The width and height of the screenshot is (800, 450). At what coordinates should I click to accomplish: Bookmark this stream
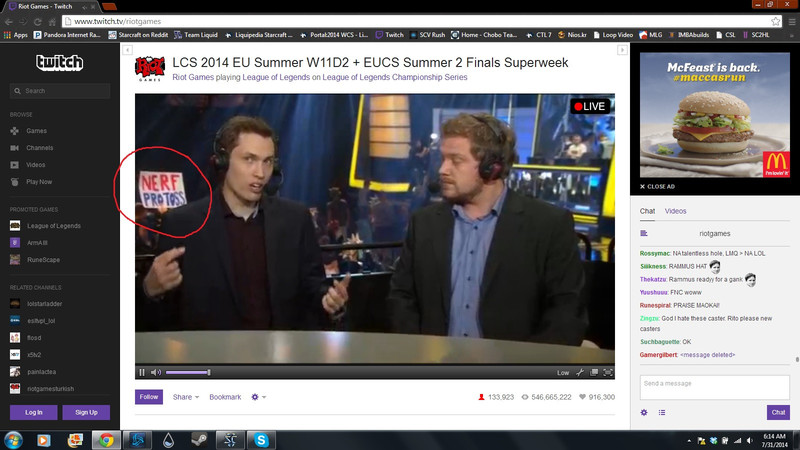click(x=225, y=397)
